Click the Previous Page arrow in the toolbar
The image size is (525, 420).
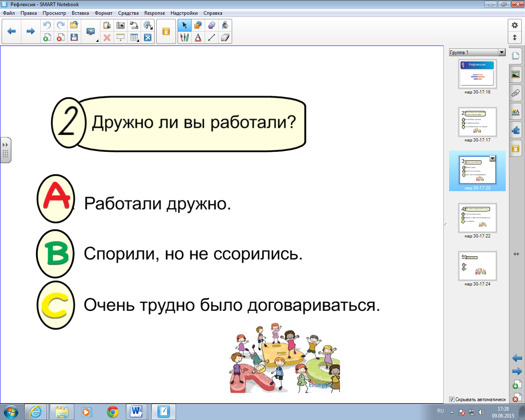pos(11,31)
